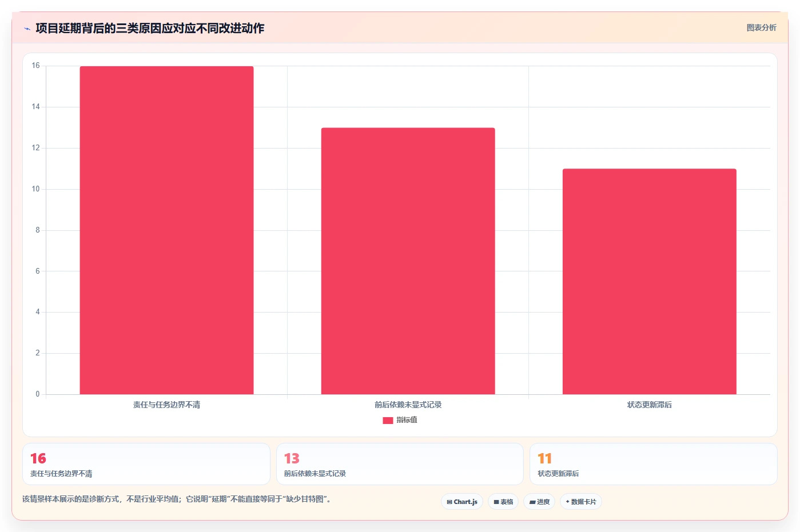Click the 表格 tag chip
The image size is (800, 532).
click(503, 502)
